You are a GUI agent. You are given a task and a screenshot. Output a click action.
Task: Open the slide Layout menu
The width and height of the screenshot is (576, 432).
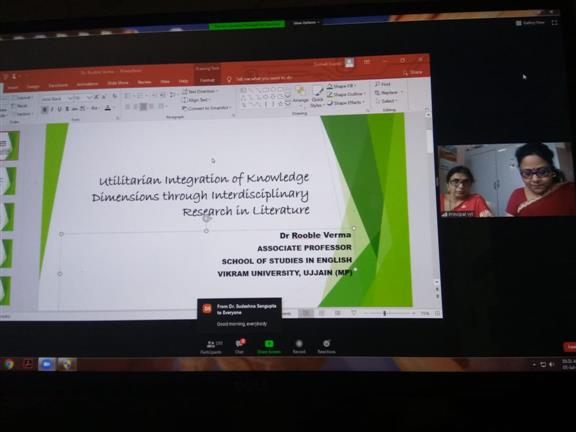pyautogui.click(x=23, y=98)
